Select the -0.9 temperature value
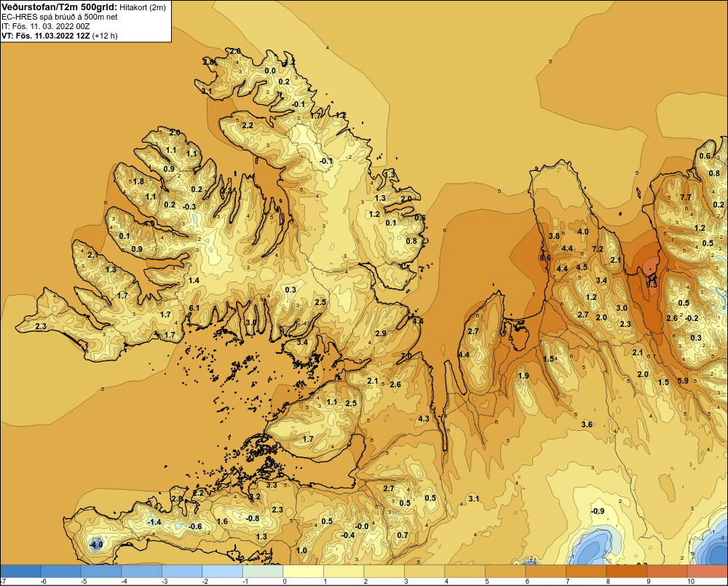The width and height of the screenshot is (728, 586). pos(598,511)
